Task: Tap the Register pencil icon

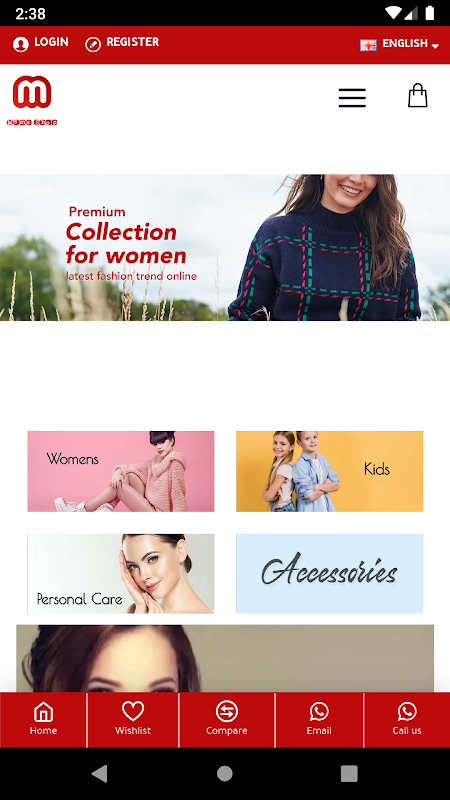Action: tap(93, 44)
